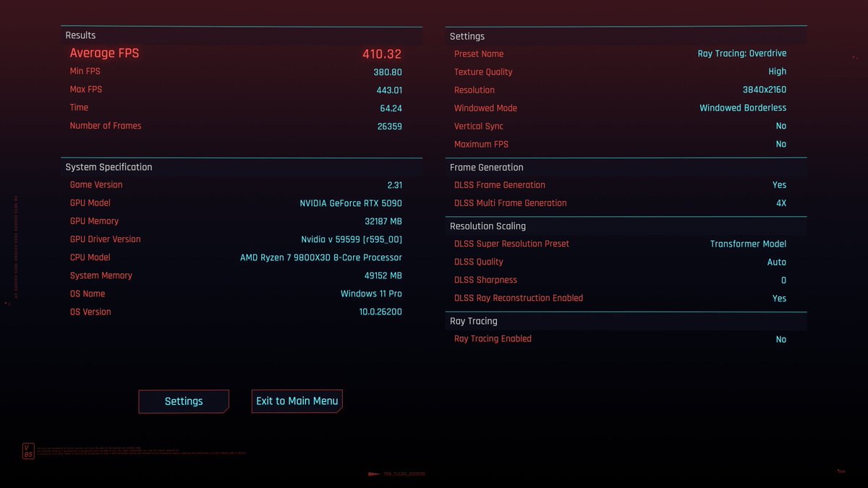Select the Average FPS value 410.32
This screenshot has height=488, width=868.
pos(382,54)
